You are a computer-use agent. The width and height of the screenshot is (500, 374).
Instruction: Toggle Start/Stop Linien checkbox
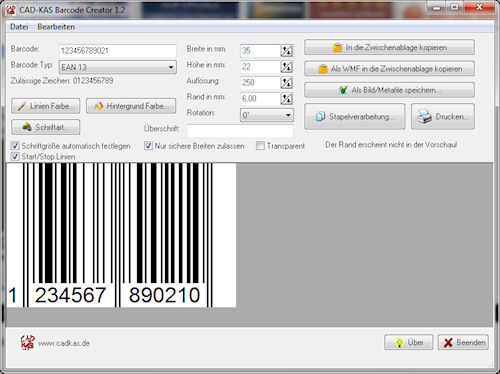(15, 156)
